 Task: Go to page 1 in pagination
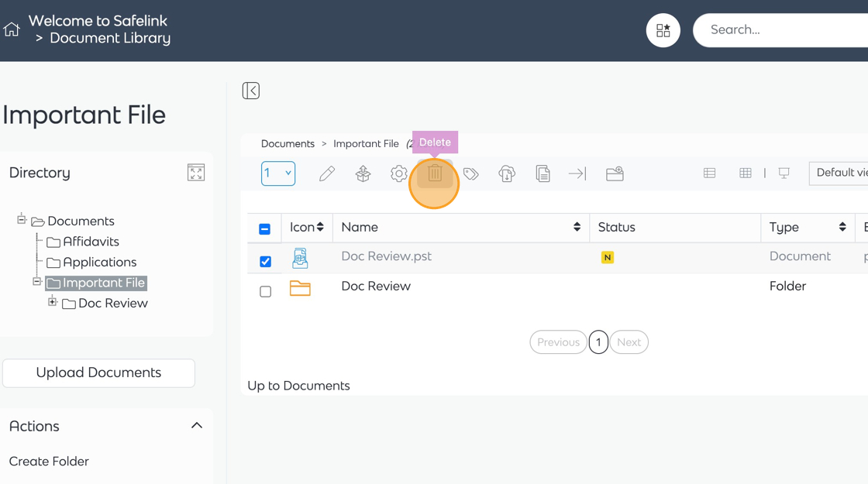pos(598,342)
